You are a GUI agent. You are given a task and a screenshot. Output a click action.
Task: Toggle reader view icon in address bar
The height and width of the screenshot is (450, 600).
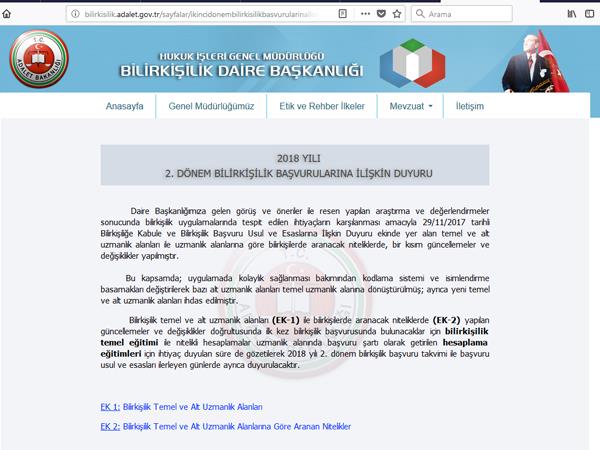pyautogui.click(x=342, y=14)
